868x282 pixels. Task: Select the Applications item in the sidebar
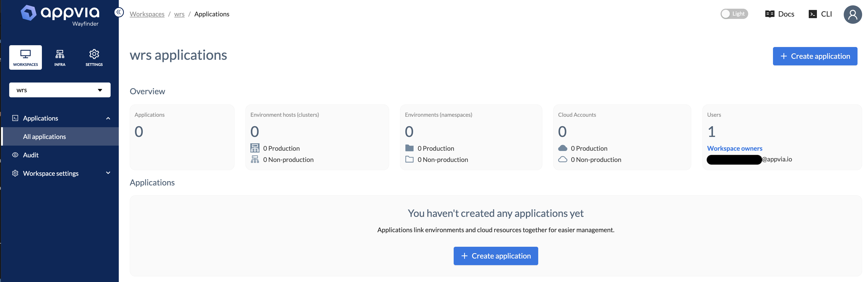40,118
